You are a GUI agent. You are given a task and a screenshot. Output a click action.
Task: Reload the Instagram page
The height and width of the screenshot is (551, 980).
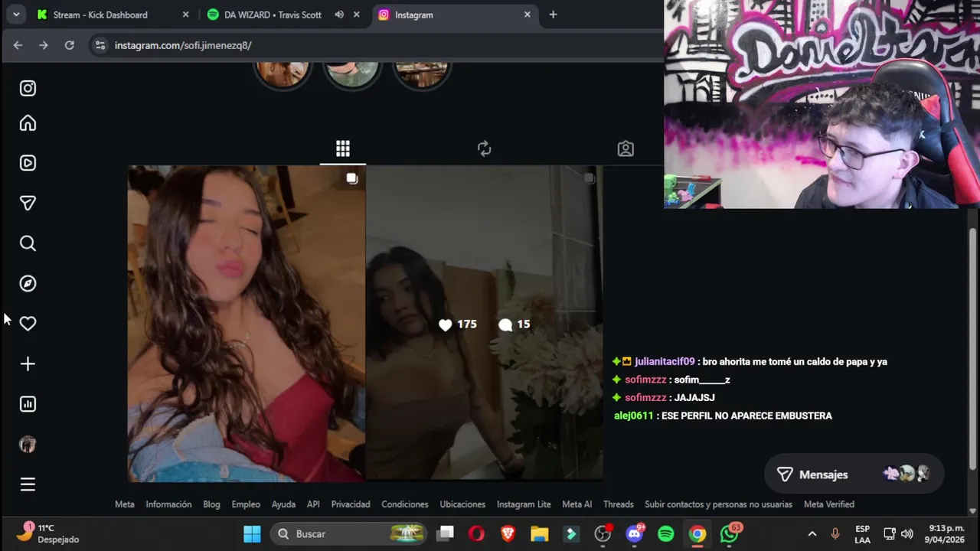tap(69, 45)
